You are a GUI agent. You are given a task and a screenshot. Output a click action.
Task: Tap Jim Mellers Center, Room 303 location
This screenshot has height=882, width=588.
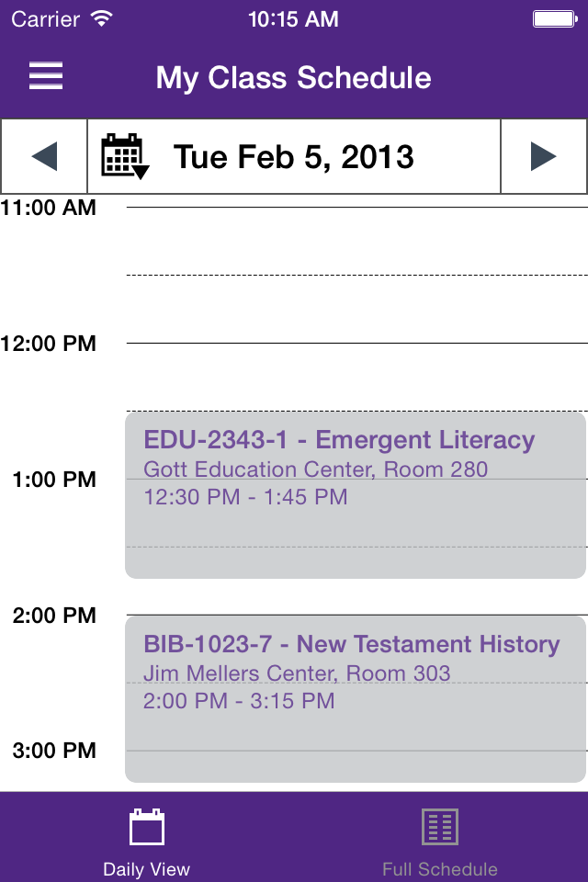click(x=297, y=673)
